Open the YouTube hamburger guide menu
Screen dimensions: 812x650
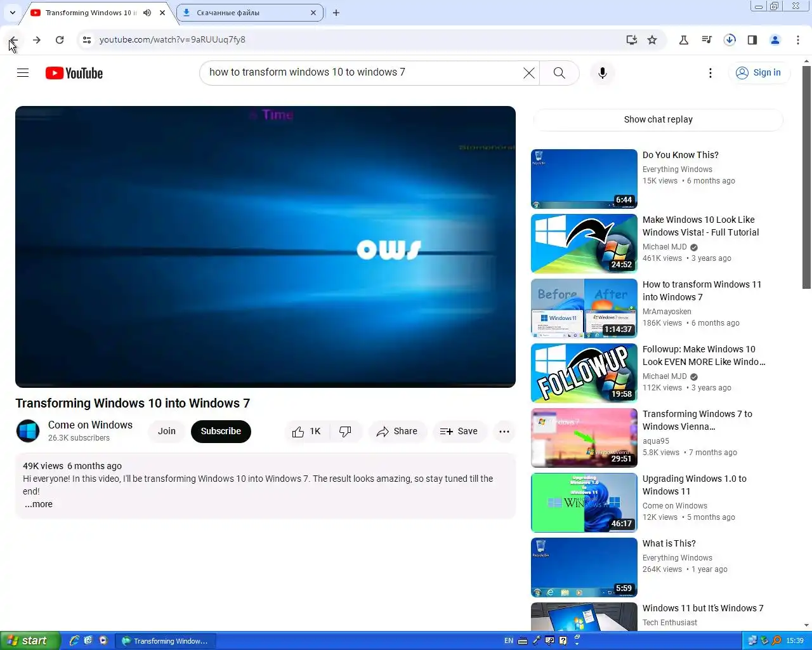(23, 73)
